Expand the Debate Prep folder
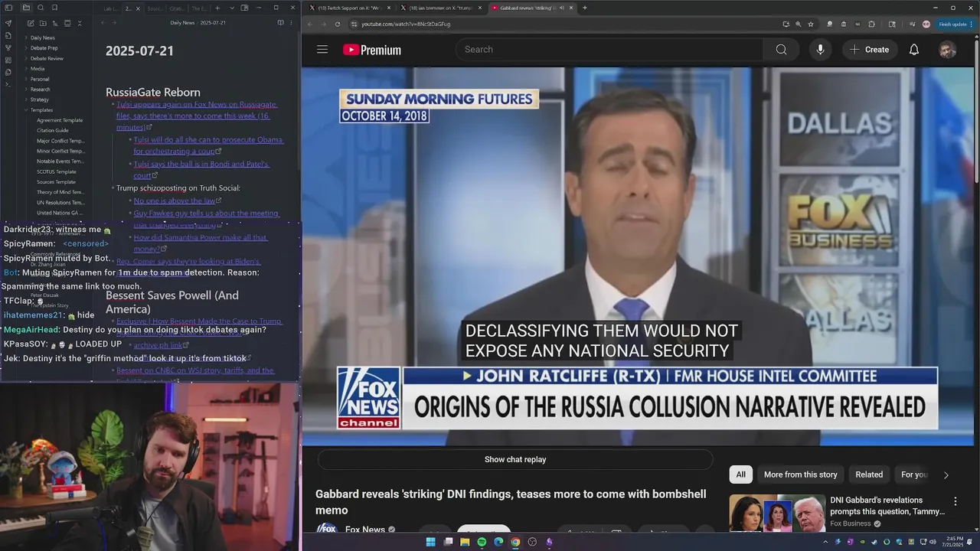 click(x=44, y=48)
